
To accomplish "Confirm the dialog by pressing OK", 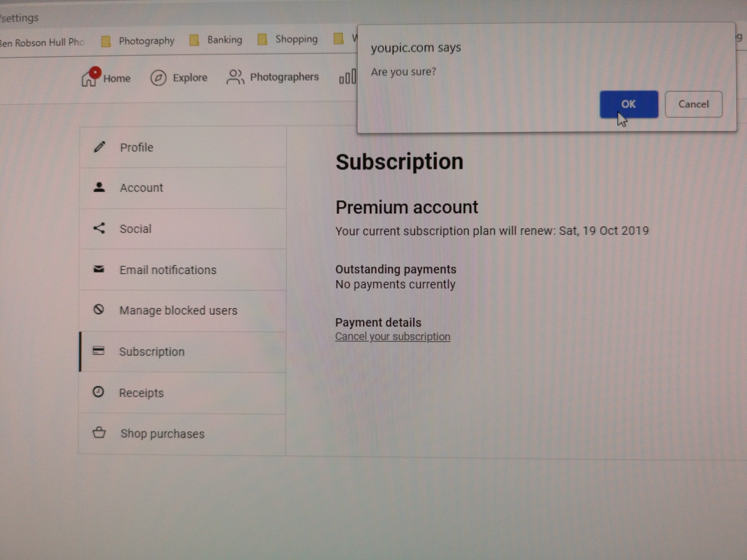I will tap(629, 104).
